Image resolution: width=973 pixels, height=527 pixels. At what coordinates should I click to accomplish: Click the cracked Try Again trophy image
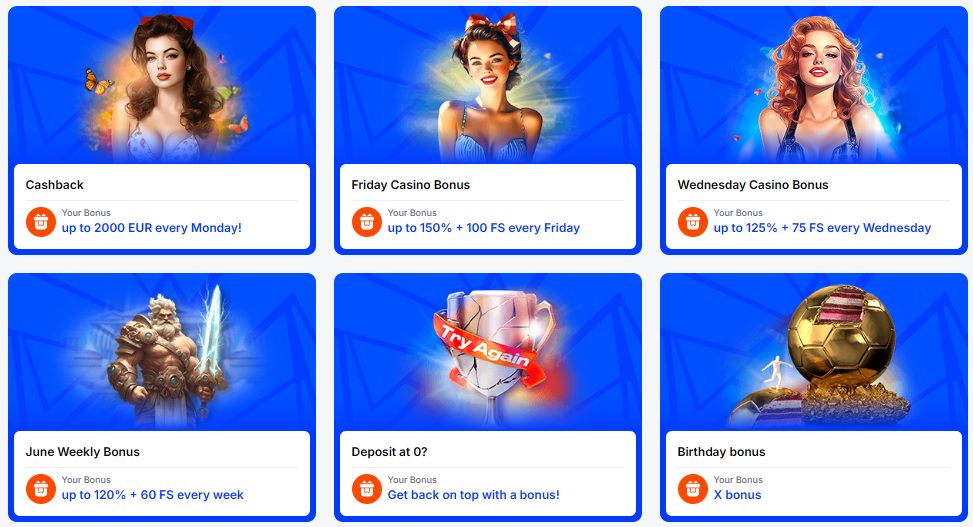click(x=488, y=353)
